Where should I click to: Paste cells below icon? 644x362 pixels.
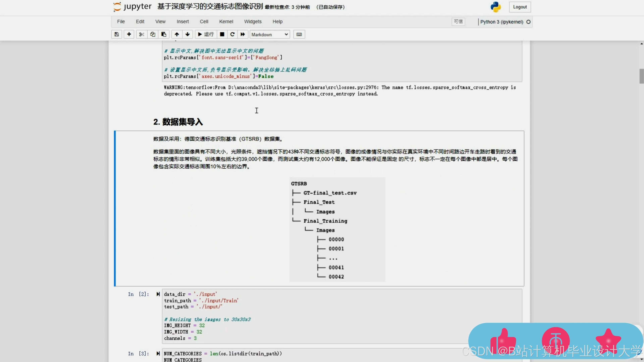pyautogui.click(x=164, y=34)
